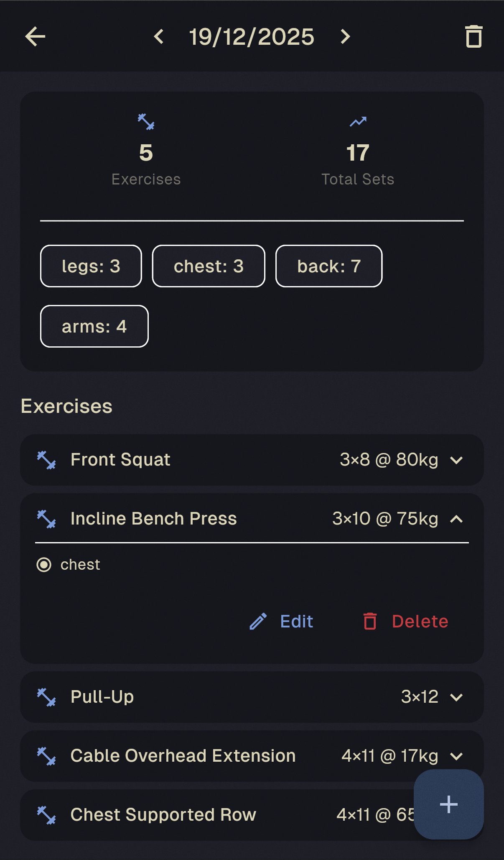Select the chest muscle radio indicator
This screenshot has width=504, height=860.
click(x=45, y=564)
